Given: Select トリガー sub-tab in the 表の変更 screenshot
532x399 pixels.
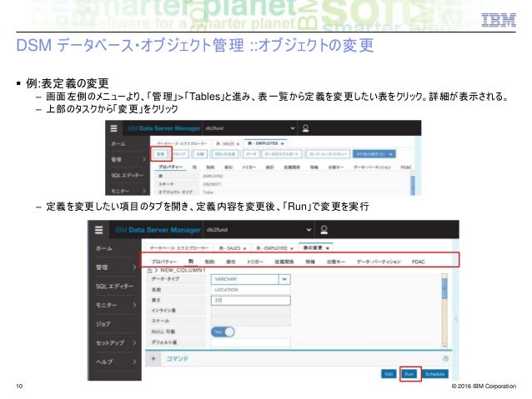Looking at the screenshot, I should 255,262.
